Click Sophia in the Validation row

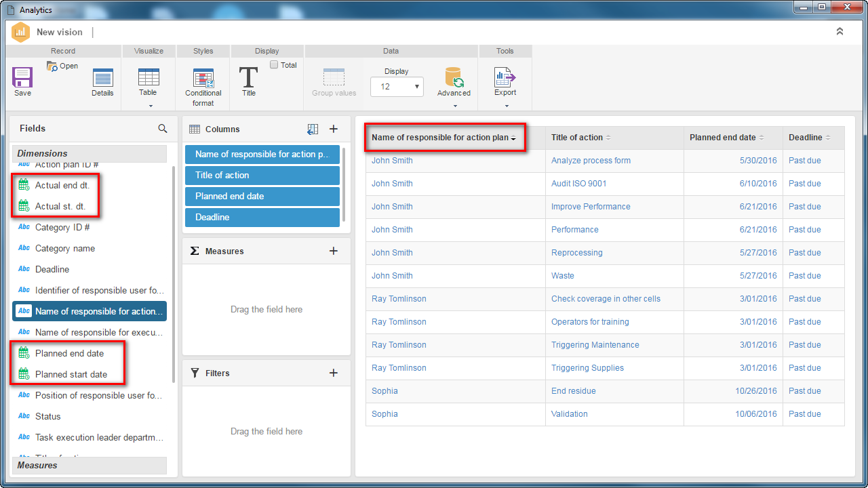point(384,414)
